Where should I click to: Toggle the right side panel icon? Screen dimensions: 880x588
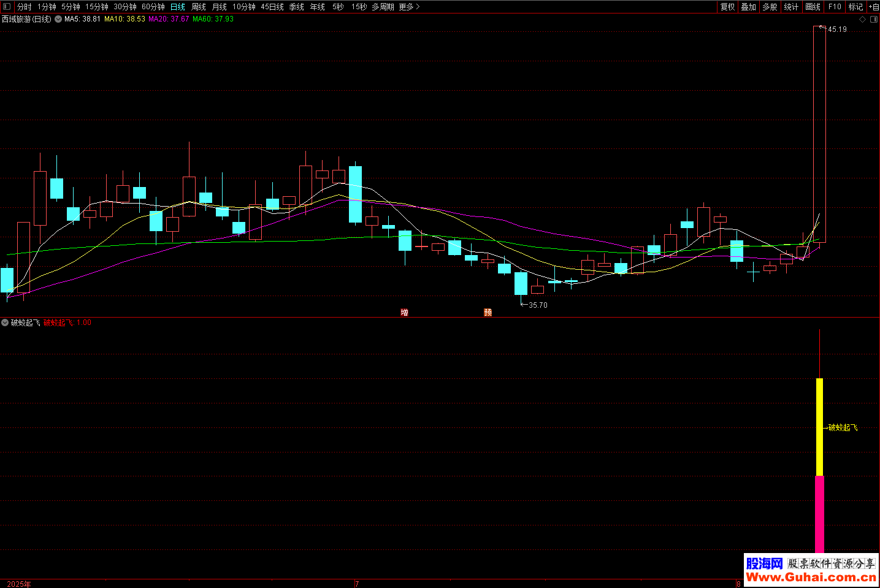873,19
